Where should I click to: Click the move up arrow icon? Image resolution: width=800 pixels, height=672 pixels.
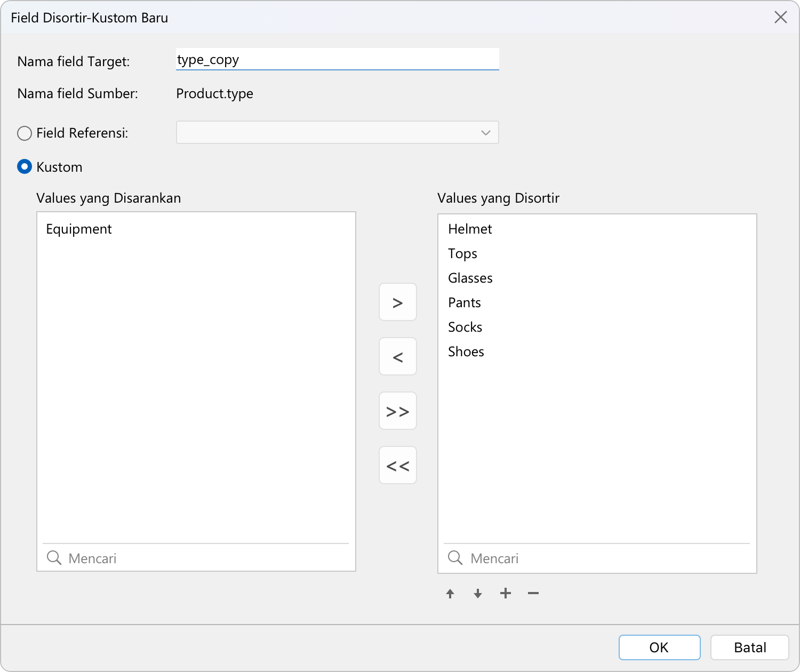(450, 594)
